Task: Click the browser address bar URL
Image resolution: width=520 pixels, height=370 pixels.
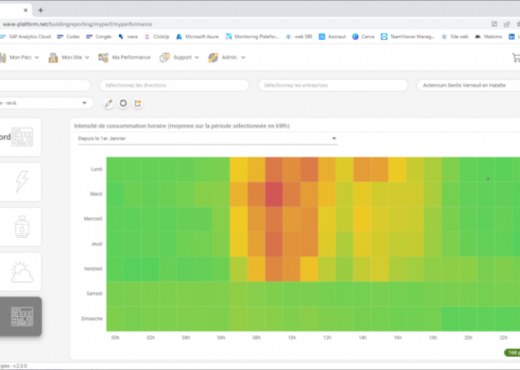Action: point(77,24)
